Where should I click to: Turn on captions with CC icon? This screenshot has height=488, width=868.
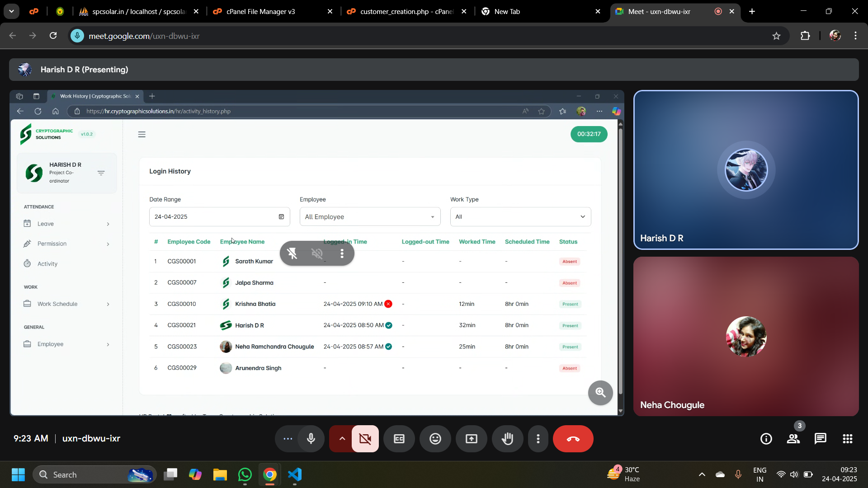(399, 439)
